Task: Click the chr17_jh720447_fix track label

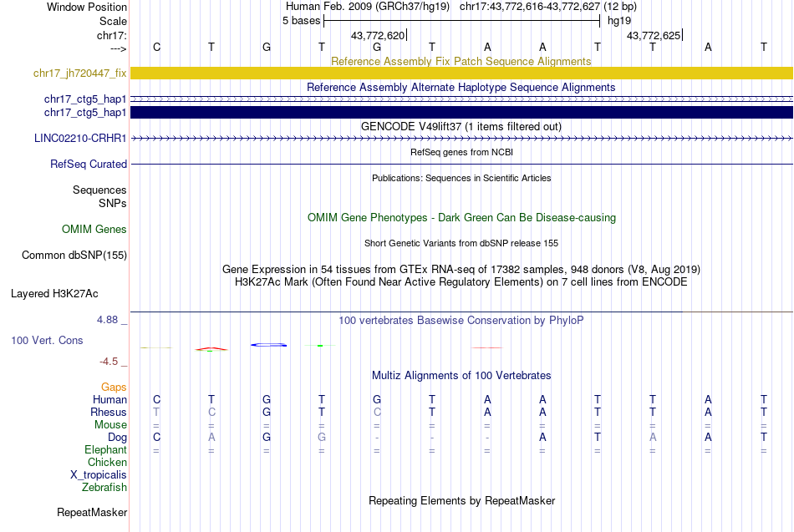Action: coord(79,73)
